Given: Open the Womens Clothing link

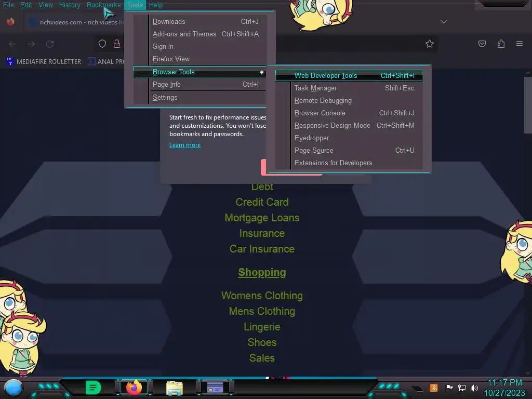Looking at the screenshot, I should coord(262,296).
